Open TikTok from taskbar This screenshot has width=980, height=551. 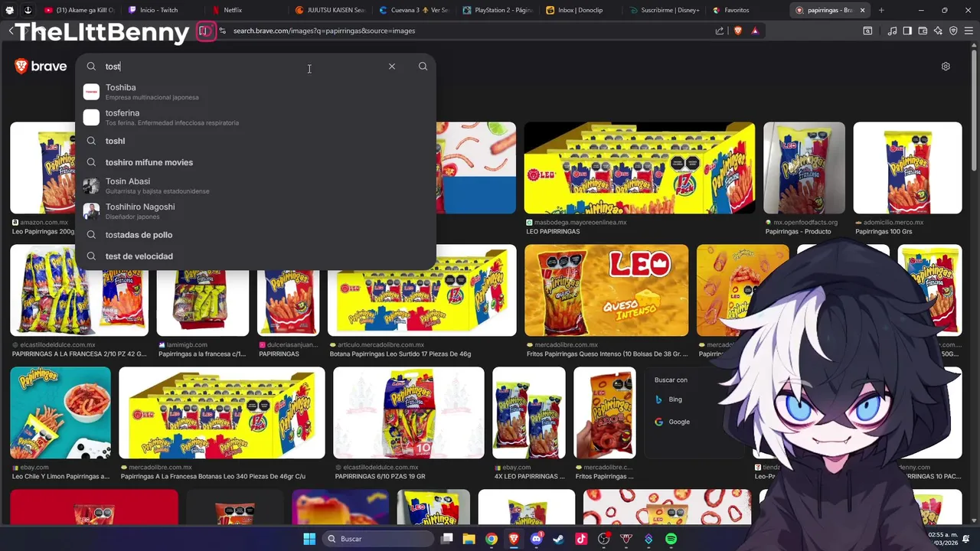581,539
